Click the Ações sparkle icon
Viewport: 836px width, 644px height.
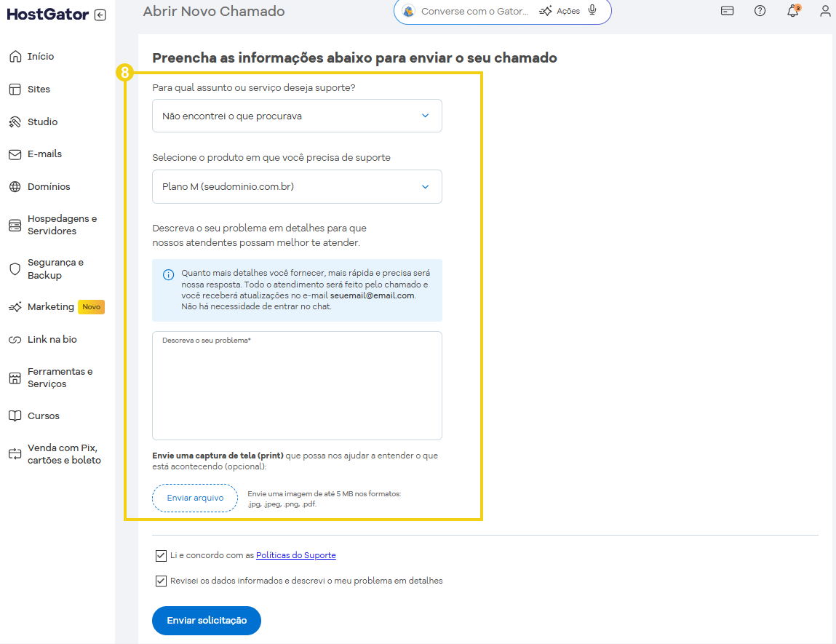pos(546,12)
